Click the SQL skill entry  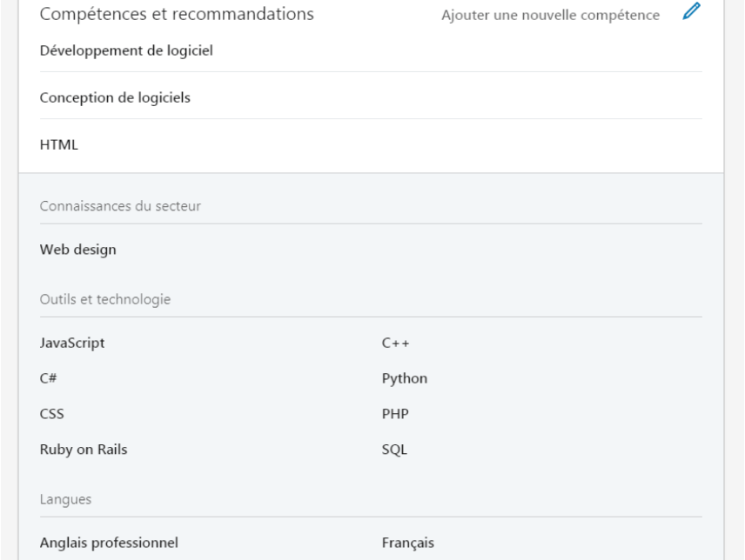coord(394,450)
